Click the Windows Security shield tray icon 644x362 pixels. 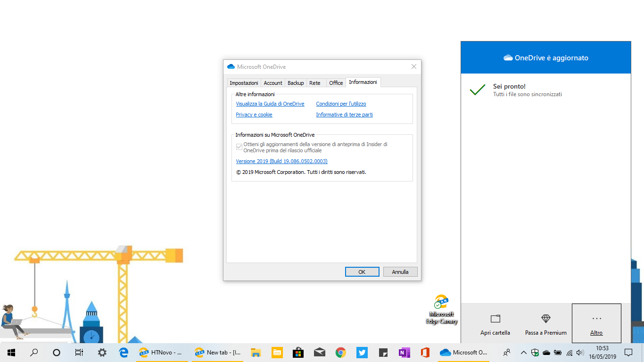[535, 352]
